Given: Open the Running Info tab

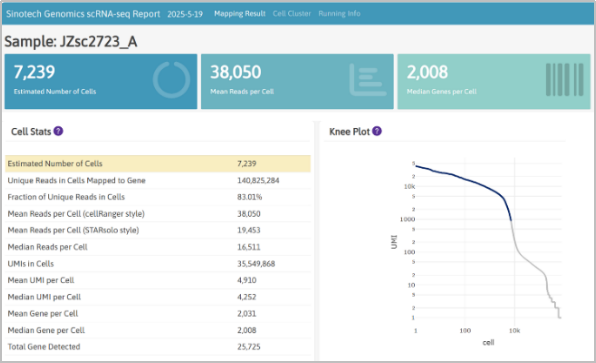Looking at the screenshot, I should (x=339, y=14).
